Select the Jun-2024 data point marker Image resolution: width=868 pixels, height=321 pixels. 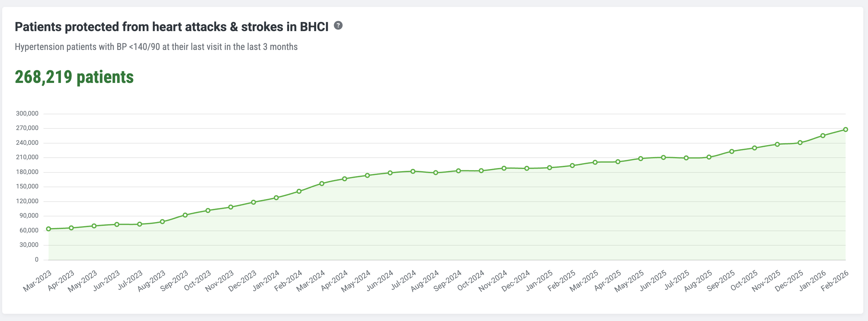390,173
